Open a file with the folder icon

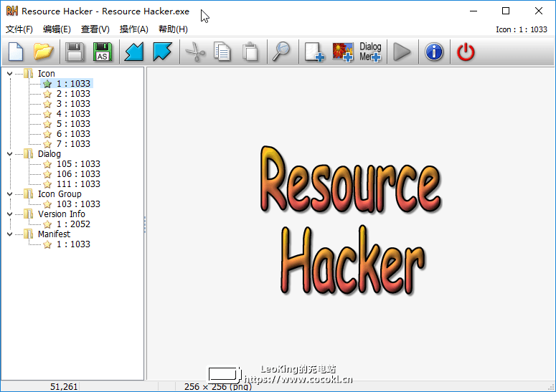click(43, 52)
